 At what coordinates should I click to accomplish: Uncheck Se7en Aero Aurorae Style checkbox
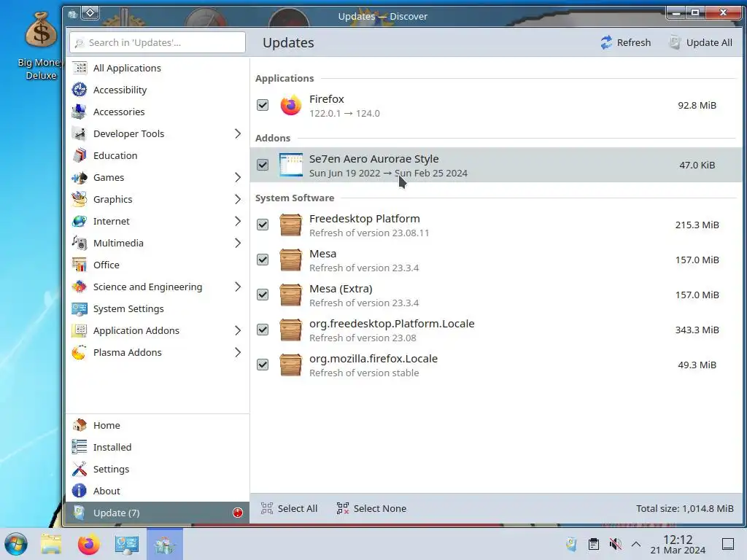click(263, 165)
